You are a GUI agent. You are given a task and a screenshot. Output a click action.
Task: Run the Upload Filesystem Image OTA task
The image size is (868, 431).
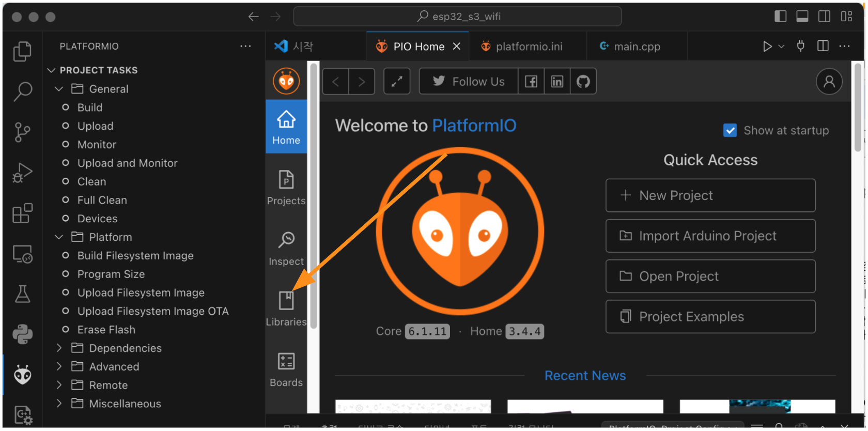click(x=152, y=311)
